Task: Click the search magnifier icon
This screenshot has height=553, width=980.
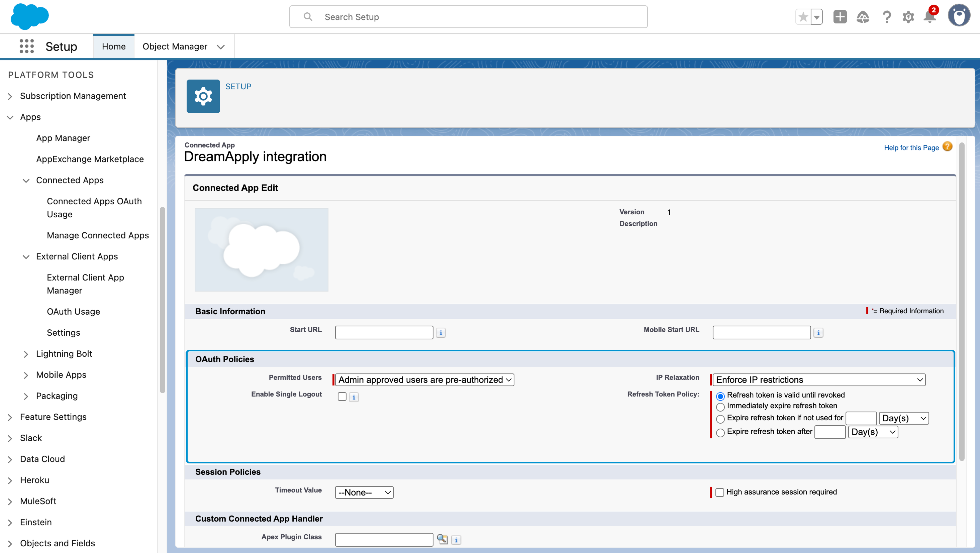Action: point(308,17)
